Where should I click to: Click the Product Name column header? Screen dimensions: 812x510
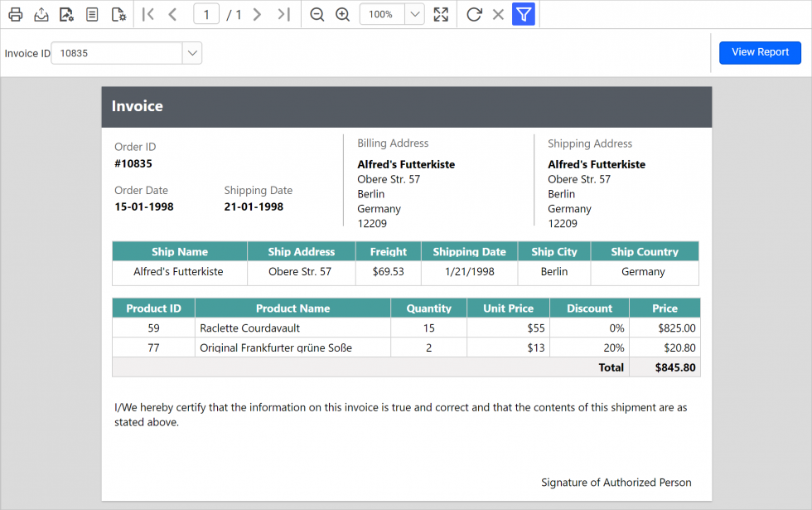point(293,308)
